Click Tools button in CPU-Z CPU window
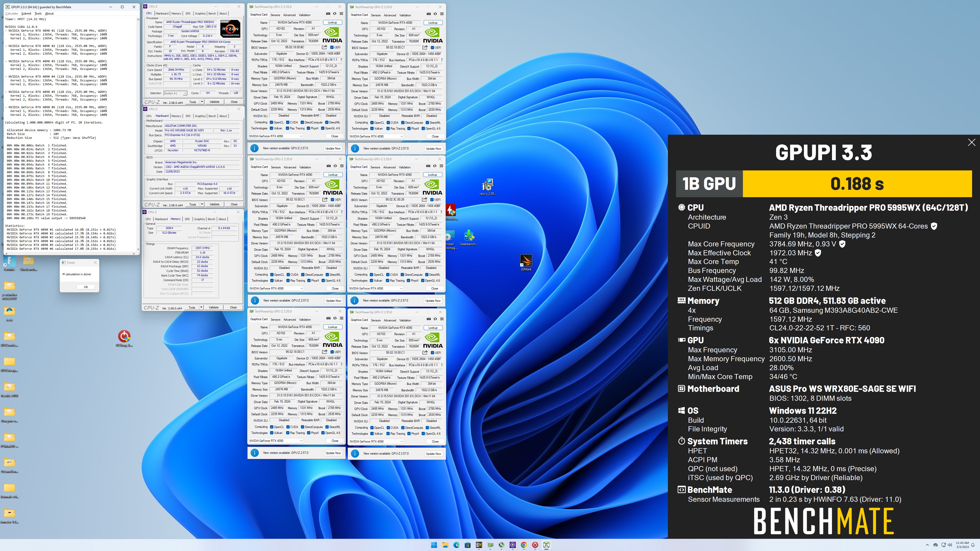Image resolution: width=980 pixels, height=551 pixels. click(x=193, y=102)
